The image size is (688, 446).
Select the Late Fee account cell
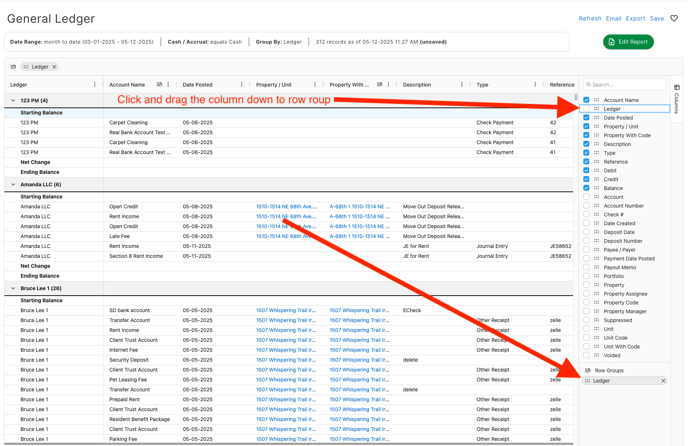click(x=119, y=236)
